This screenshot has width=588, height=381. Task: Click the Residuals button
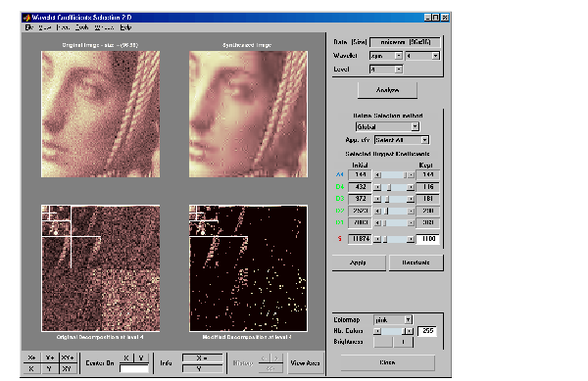click(x=416, y=262)
